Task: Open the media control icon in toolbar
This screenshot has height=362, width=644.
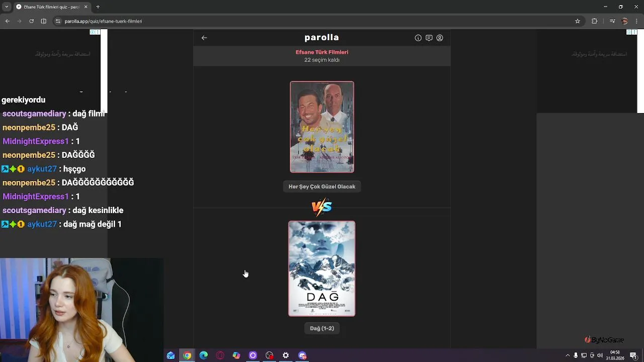Action: tap(612, 21)
